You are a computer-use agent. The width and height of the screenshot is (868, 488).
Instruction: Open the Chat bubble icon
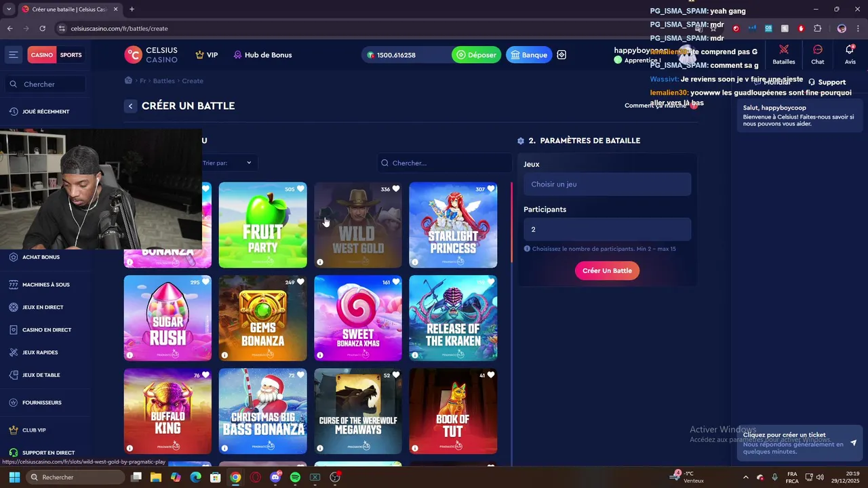tap(818, 55)
